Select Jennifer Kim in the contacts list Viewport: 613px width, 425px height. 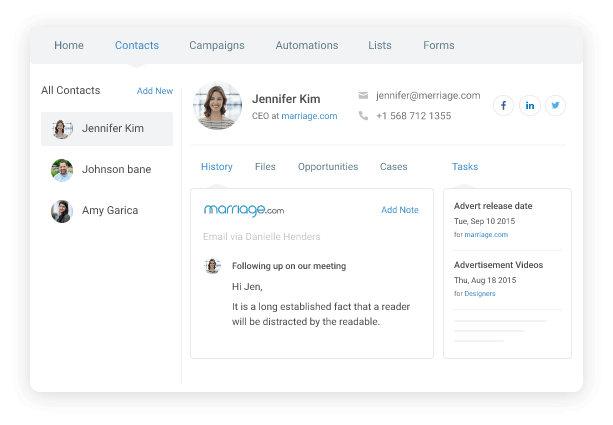pos(107,129)
